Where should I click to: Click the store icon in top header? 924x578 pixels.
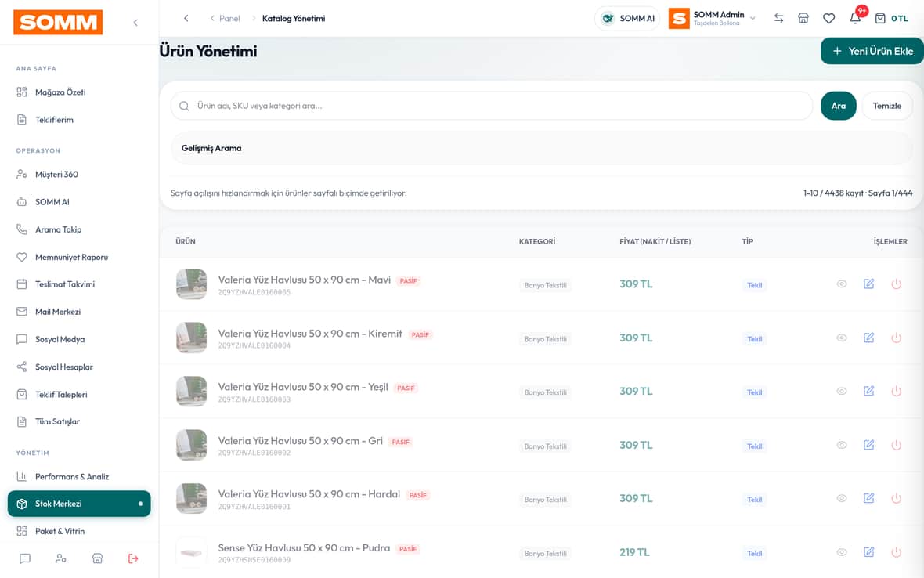[x=803, y=18]
